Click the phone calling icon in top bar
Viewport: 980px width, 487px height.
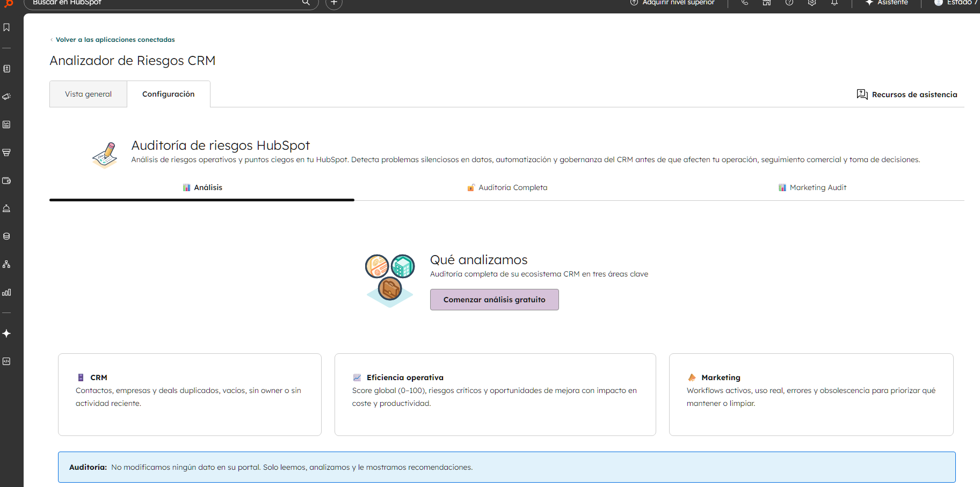click(x=744, y=3)
